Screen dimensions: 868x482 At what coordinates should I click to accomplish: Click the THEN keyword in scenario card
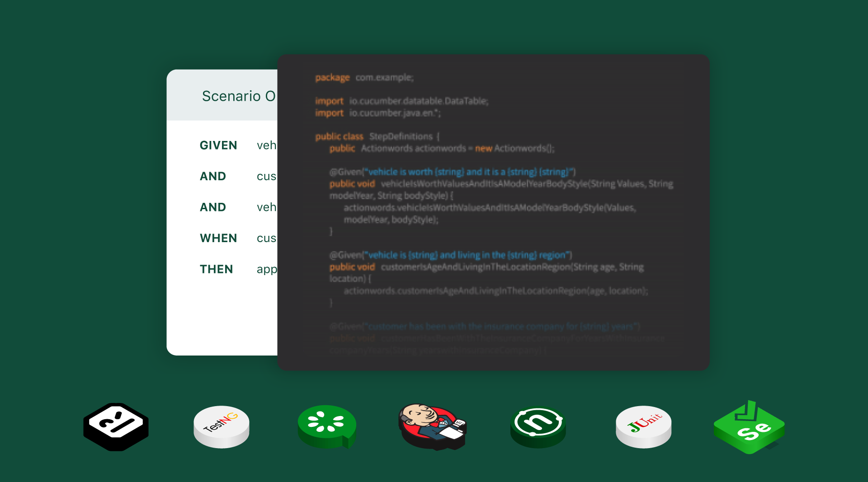click(x=217, y=269)
